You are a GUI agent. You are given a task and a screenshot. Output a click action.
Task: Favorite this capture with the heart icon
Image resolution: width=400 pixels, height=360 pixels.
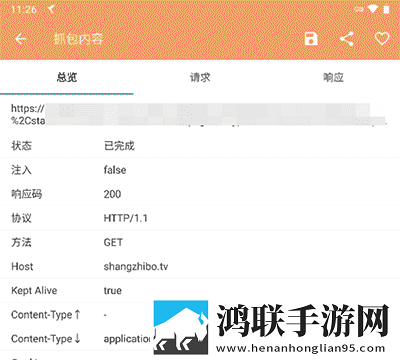tap(382, 39)
